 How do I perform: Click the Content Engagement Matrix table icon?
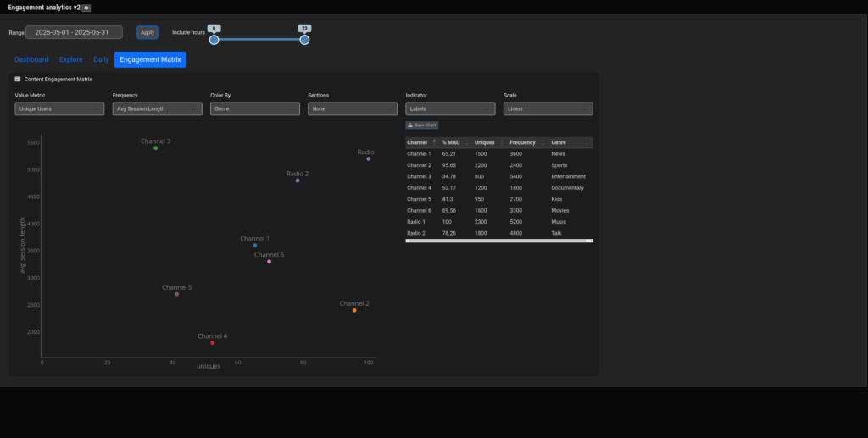tap(18, 79)
